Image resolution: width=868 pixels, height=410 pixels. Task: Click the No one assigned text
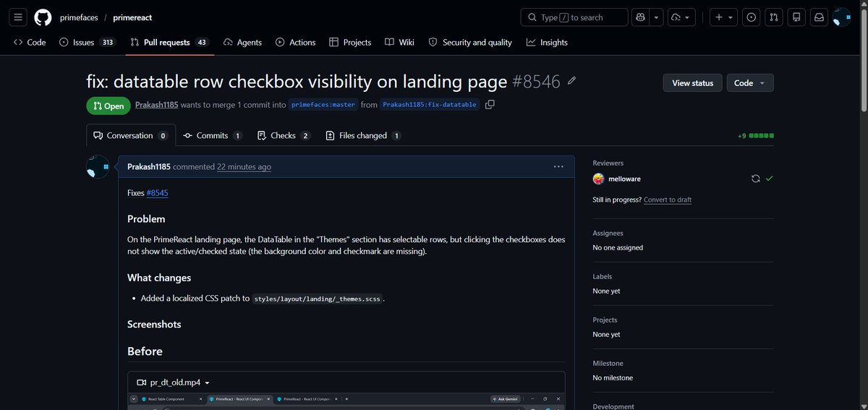pos(618,247)
